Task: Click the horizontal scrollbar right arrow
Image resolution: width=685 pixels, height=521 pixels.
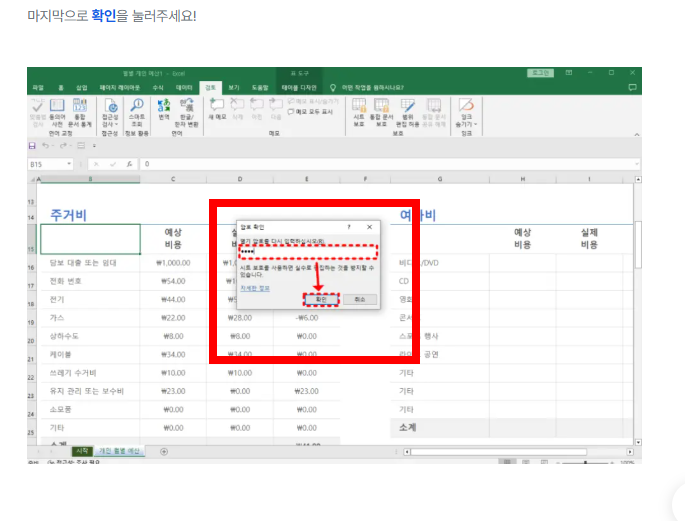Action: click(x=630, y=452)
